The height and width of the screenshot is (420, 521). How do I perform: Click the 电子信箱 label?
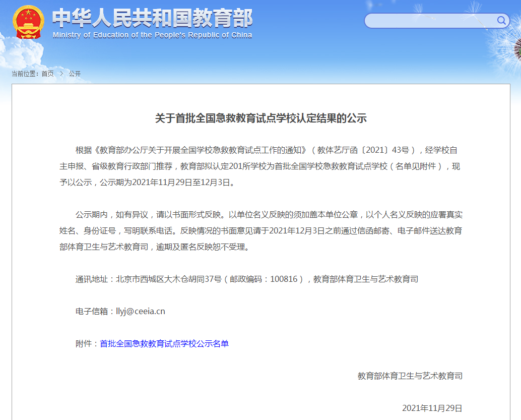(x=91, y=311)
